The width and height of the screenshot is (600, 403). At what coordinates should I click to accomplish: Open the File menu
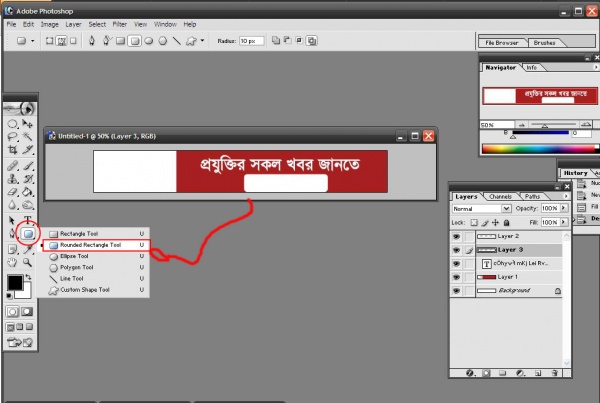tap(11, 24)
